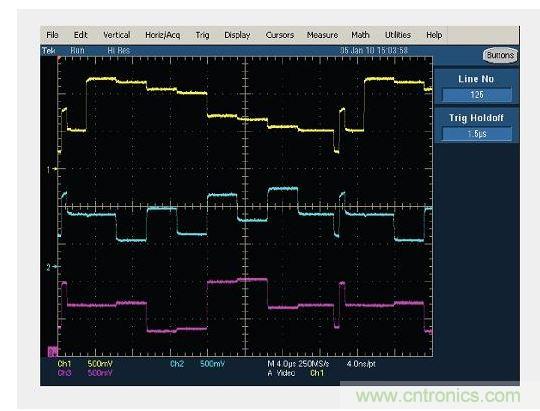Open the Horiz/Acq menu
The width and height of the screenshot is (540, 411).
tap(163, 35)
